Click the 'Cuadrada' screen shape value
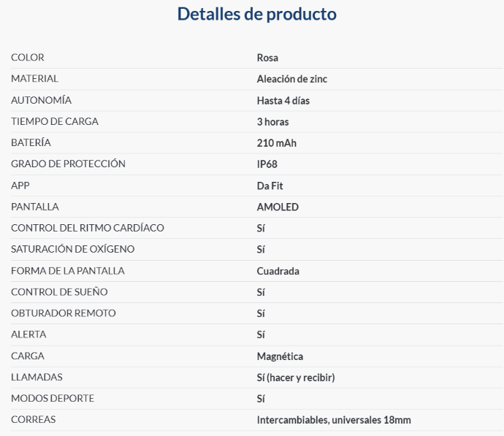This screenshot has height=436, width=504. tap(278, 271)
